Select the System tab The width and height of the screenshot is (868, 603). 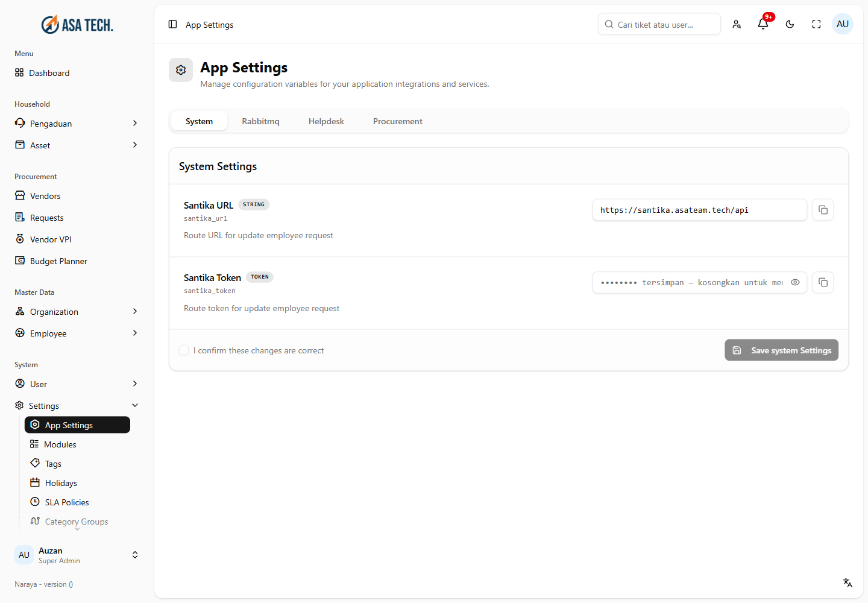coord(199,121)
